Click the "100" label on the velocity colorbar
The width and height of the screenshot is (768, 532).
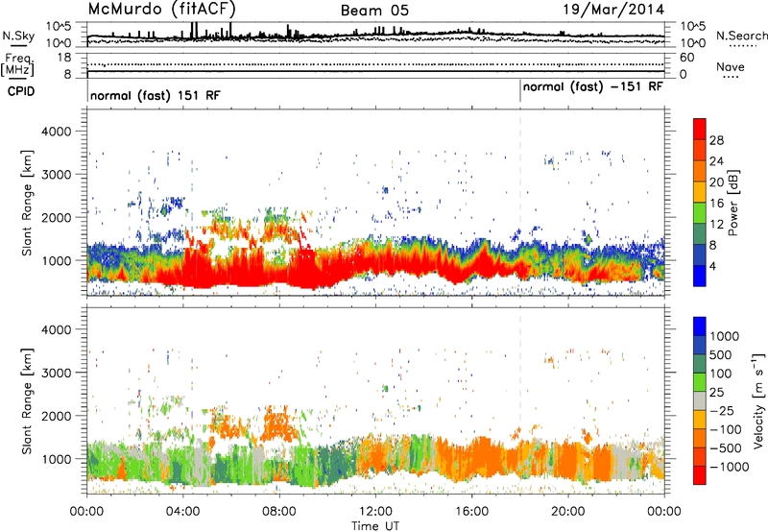[x=721, y=374]
